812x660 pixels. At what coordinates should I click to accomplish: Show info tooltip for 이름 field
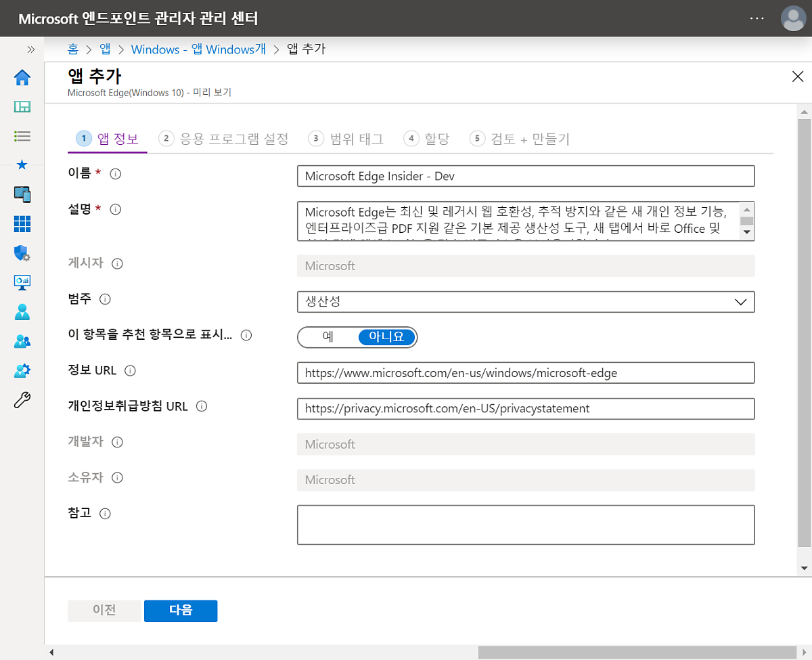116,175
